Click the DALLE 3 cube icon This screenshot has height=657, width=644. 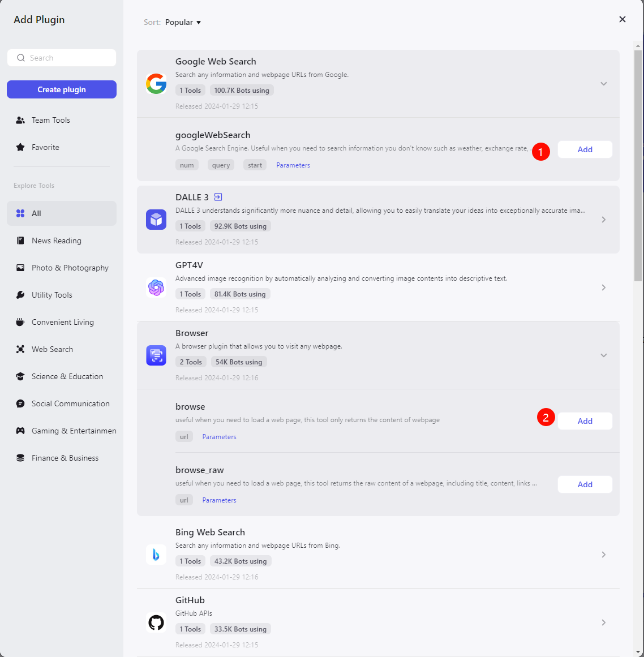pos(156,220)
